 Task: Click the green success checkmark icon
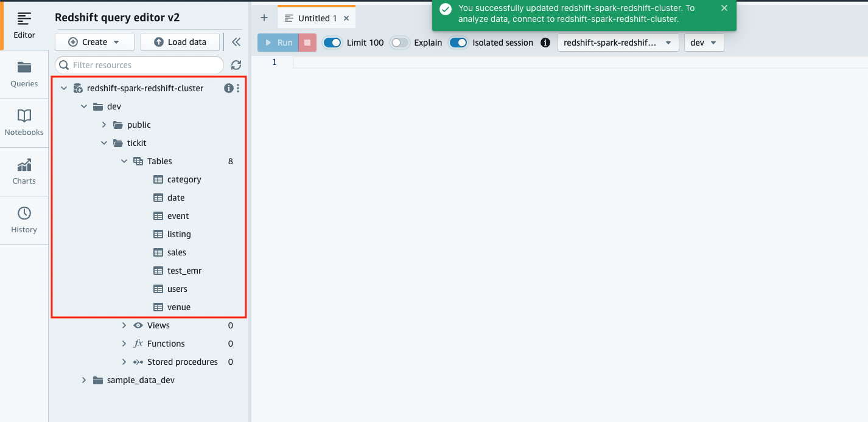446,9
